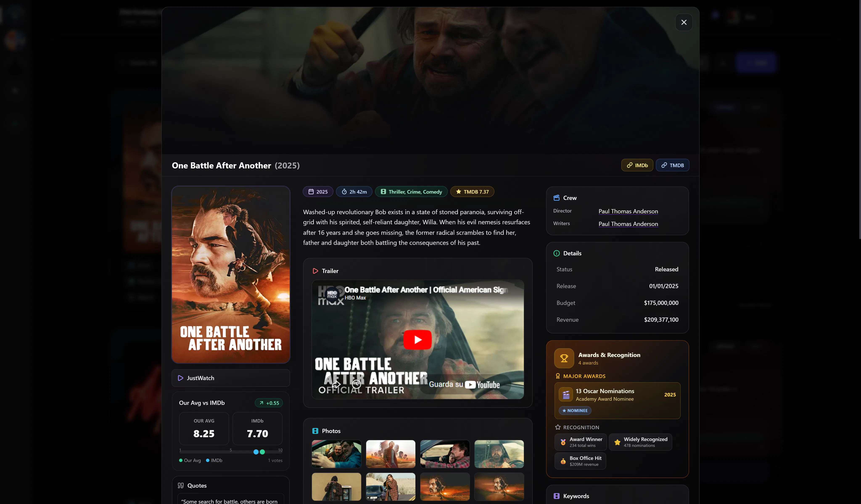Select the IMDb 7.70 score card
861x504 pixels.
point(257,429)
